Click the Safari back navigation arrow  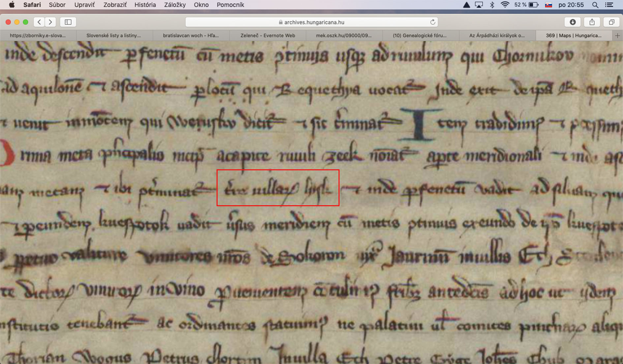point(39,22)
